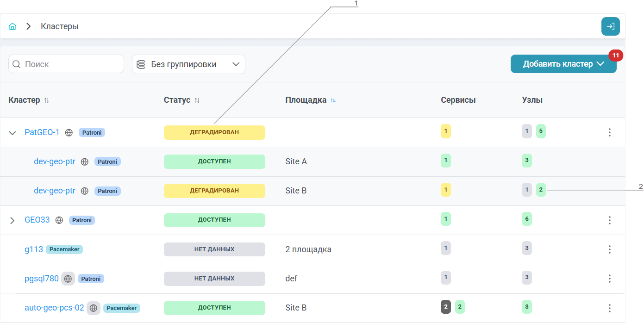Click the dark services badge 2 for auto-geo-pcs-02
Viewport: 644px width, 323px height.
[446, 307]
